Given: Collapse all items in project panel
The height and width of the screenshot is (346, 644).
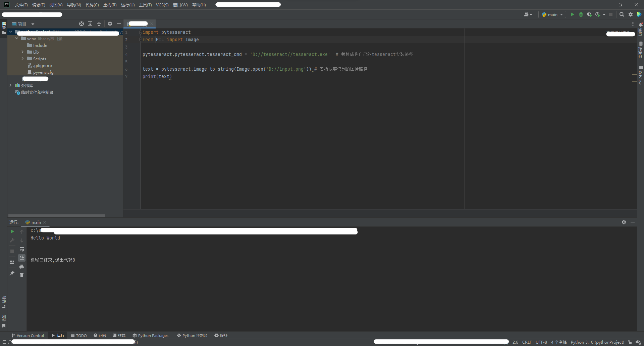Looking at the screenshot, I should pos(99,24).
